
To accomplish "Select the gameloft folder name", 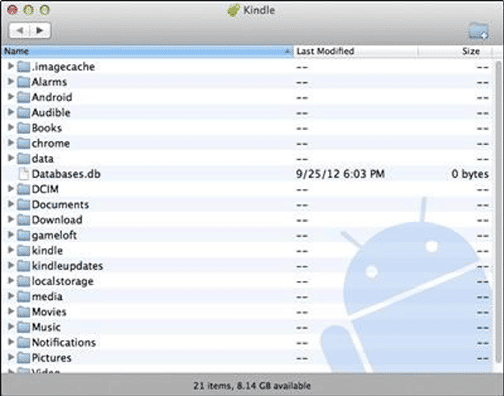I will point(54,235).
